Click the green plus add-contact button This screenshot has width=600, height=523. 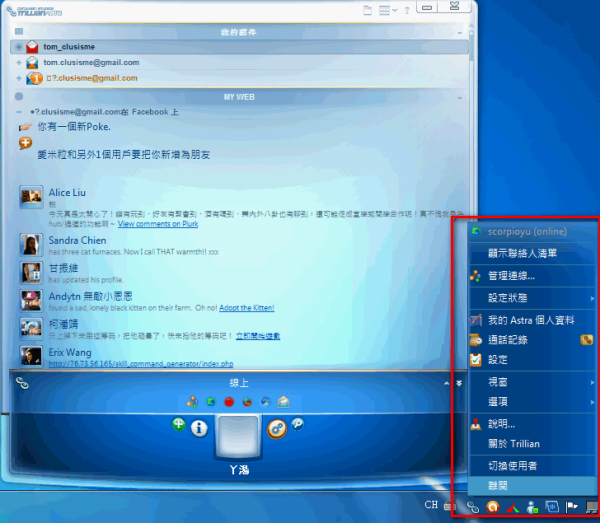click(x=179, y=424)
